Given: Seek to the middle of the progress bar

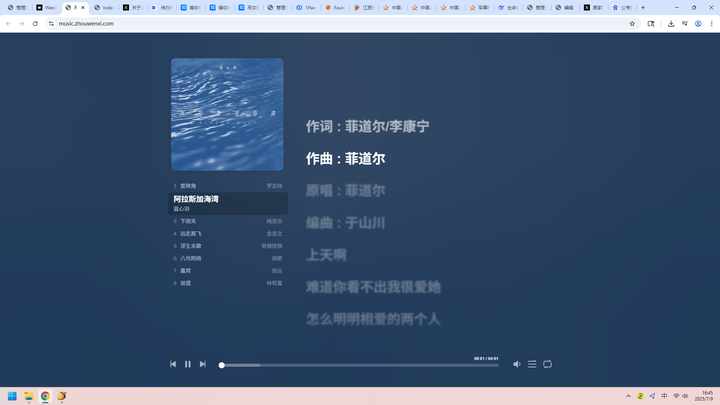Looking at the screenshot, I should [x=360, y=365].
